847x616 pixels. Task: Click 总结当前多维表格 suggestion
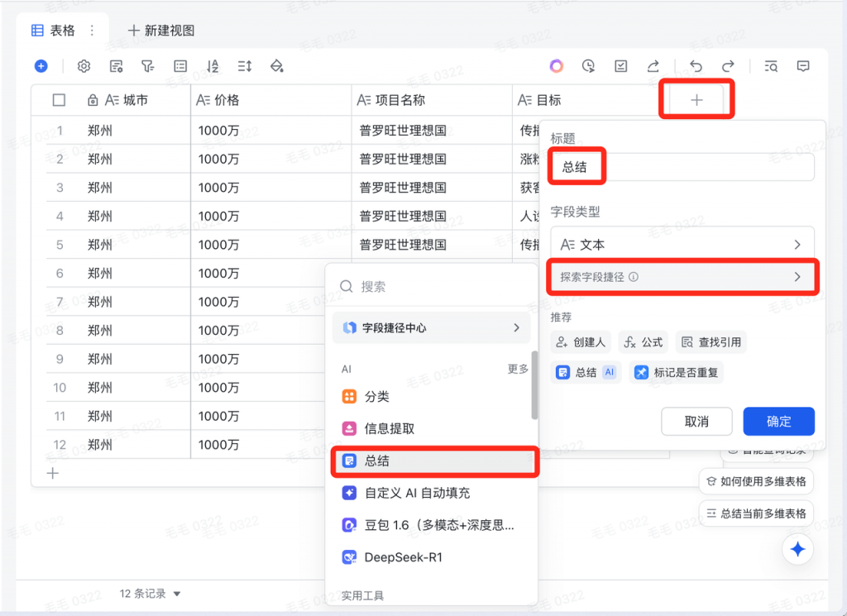pos(756,513)
